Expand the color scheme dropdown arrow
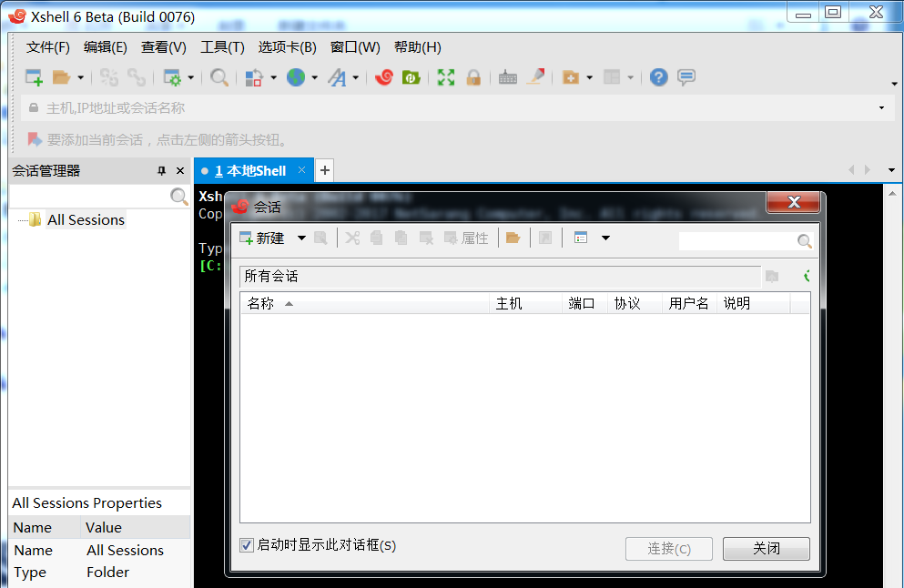 point(273,77)
